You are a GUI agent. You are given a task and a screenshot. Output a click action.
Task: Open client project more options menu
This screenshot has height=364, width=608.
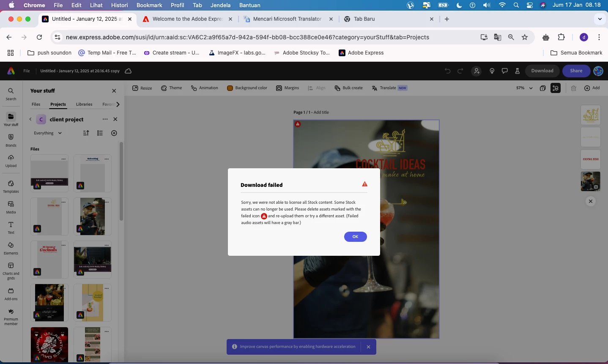click(x=105, y=119)
